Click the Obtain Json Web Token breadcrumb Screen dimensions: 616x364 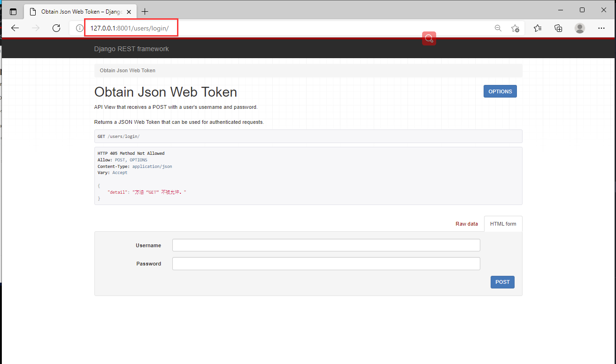(x=128, y=70)
